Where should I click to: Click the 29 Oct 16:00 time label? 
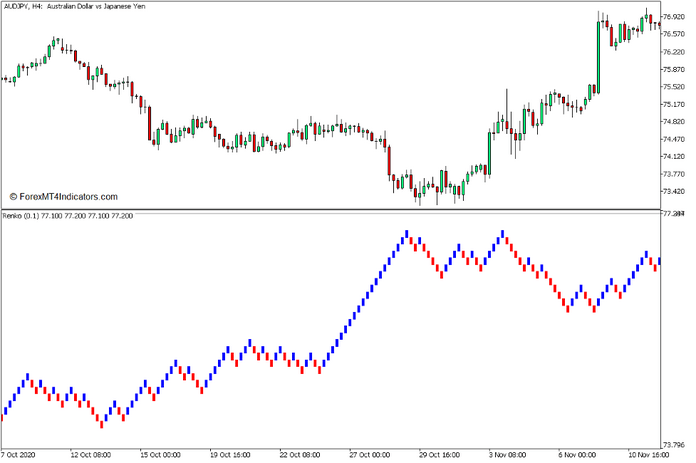(x=439, y=455)
